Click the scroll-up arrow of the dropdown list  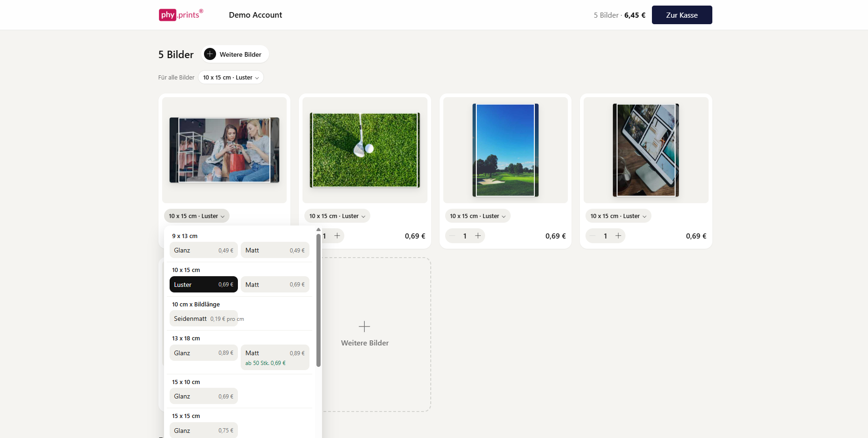click(x=318, y=230)
